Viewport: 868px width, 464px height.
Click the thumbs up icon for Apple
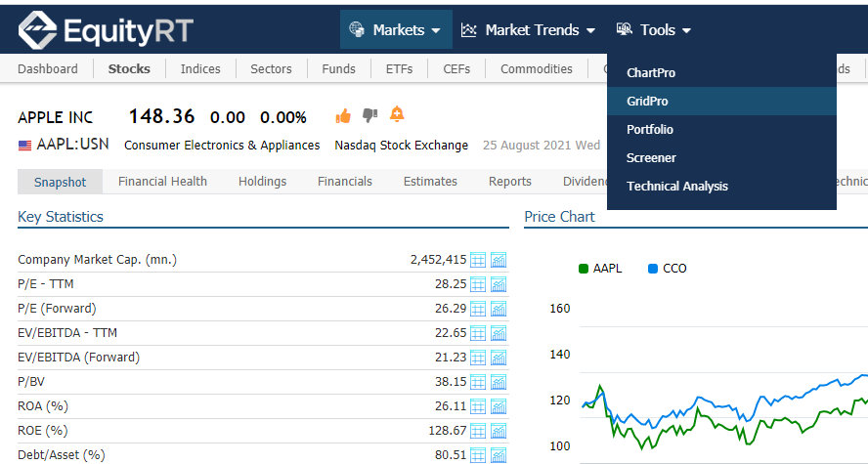pos(343,115)
